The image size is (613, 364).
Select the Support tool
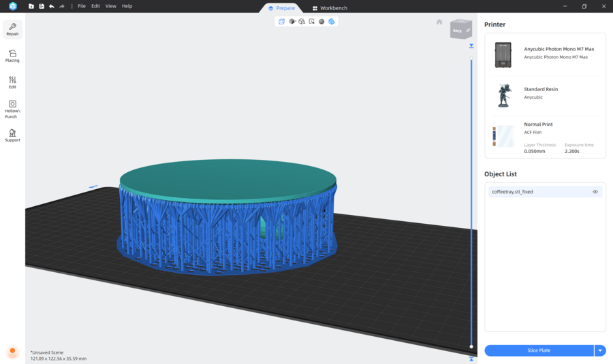12,135
